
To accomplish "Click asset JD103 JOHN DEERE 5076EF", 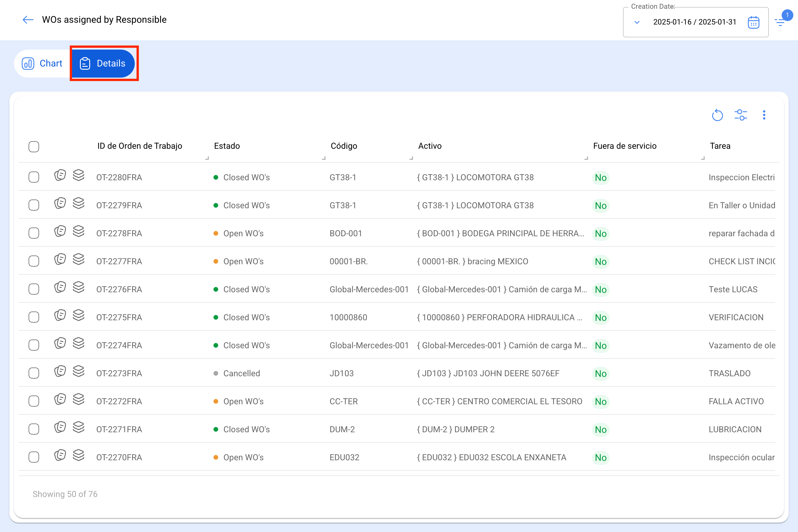I will tap(488, 373).
